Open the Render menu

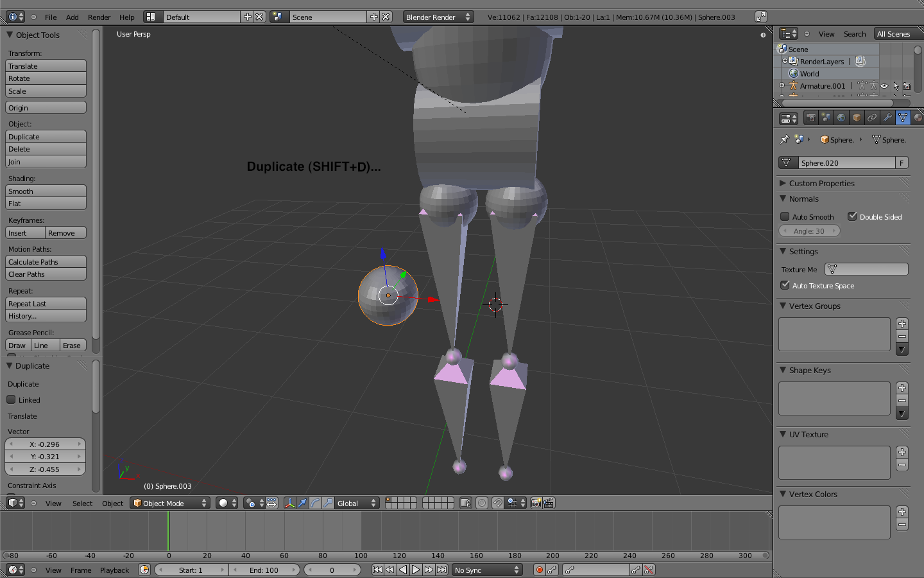point(99,17)
